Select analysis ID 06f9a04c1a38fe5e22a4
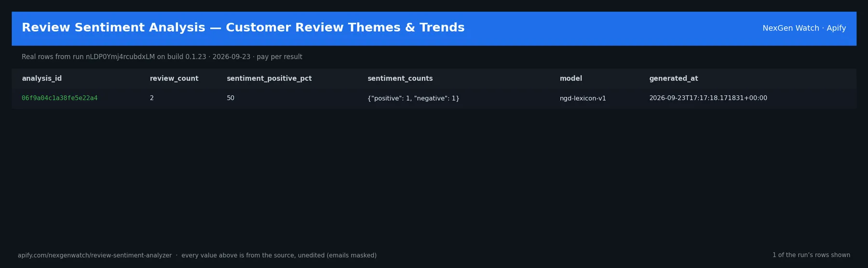This screenshot has width=868, height=268. coord(60,98)
